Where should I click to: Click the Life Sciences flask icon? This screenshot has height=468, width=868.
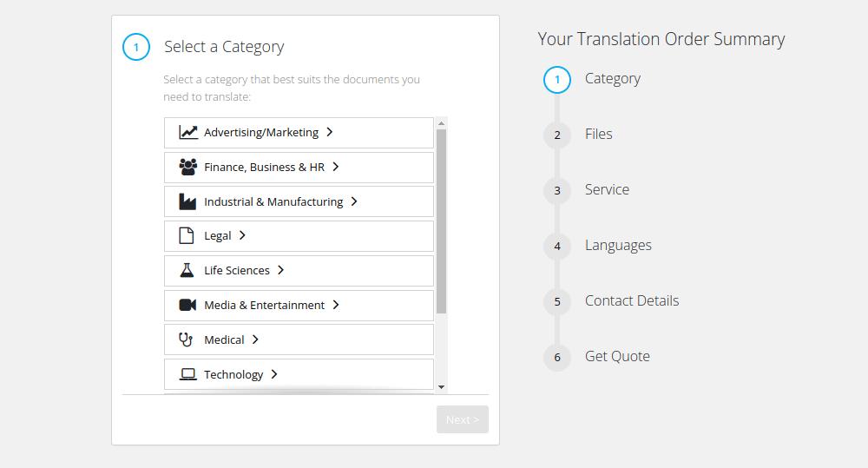click(x=187, y=270)
